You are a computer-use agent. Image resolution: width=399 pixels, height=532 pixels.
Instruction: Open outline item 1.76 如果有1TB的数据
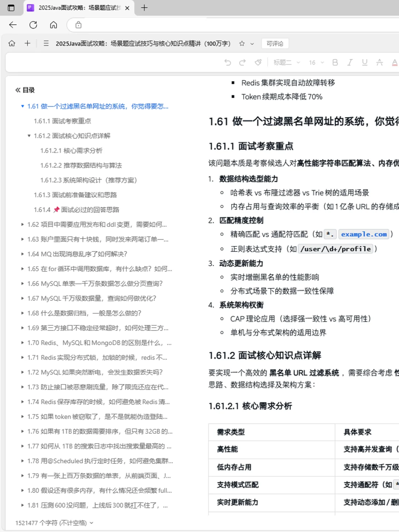[100, 432]
